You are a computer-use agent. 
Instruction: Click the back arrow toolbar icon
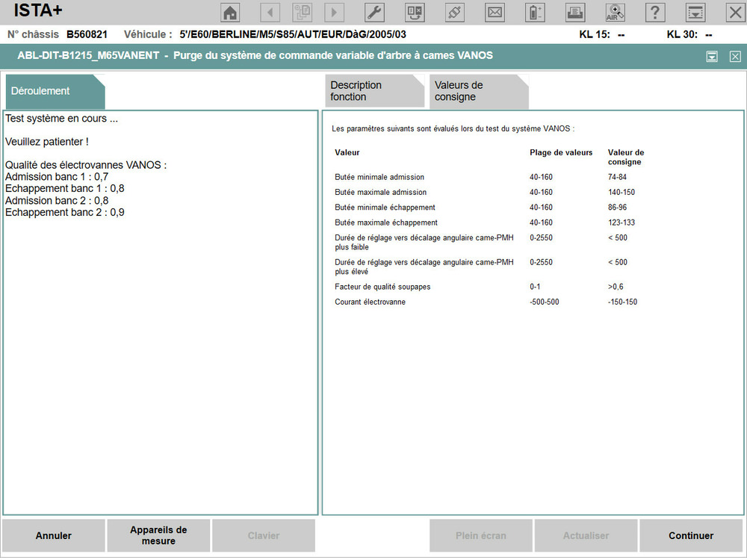tap(270, 13)
